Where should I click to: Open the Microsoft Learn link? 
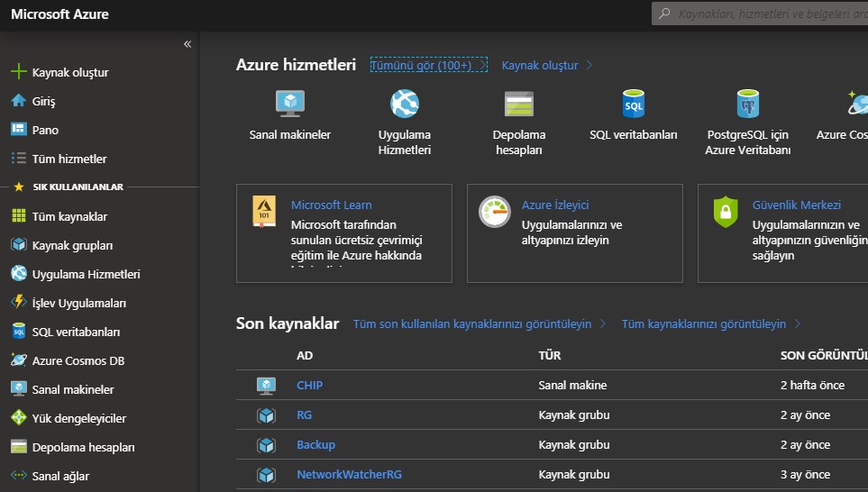pyautogui.click(x=332, y=205)
